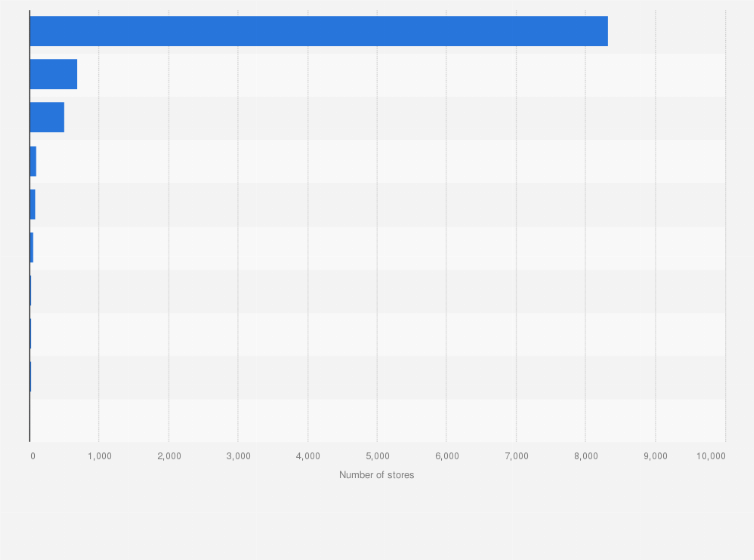Select the third bar near 500 stores
This screenshot has width=754, height=560.
47,117
